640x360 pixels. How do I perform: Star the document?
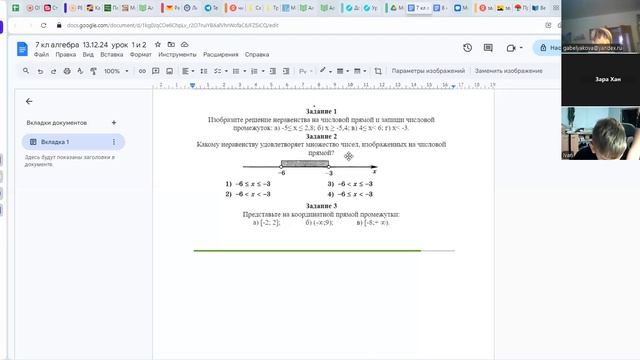(158, 44)
